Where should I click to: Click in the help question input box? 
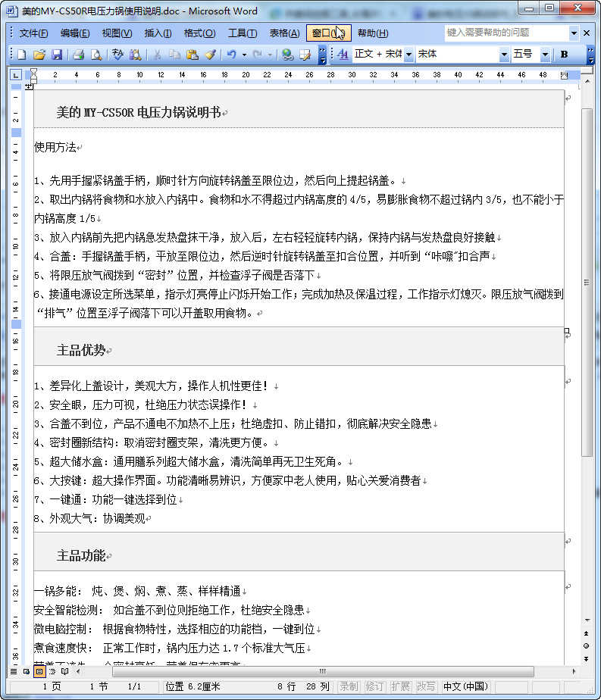507,33
